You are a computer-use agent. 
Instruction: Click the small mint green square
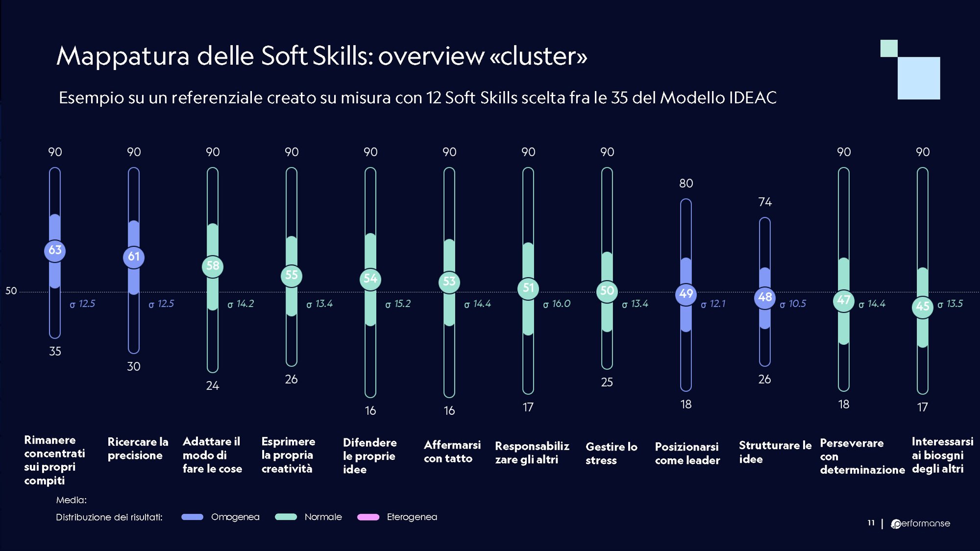(x=888, y=48)
